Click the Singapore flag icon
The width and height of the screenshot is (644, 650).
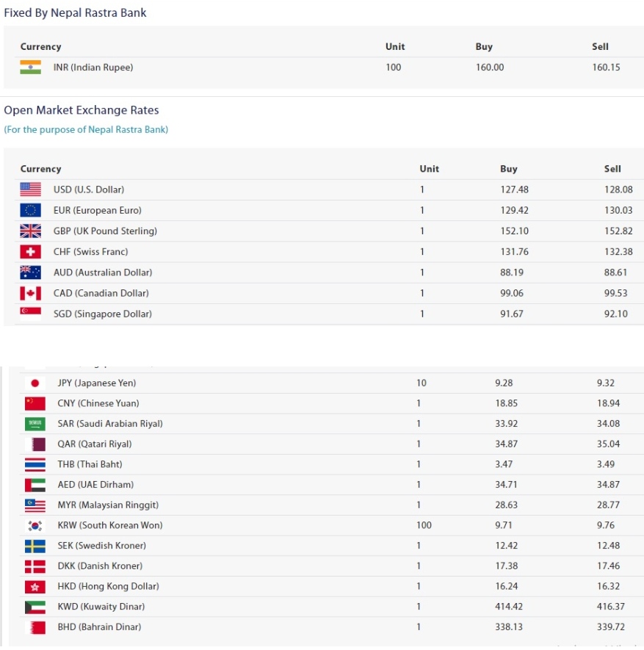tap(30, 314)
